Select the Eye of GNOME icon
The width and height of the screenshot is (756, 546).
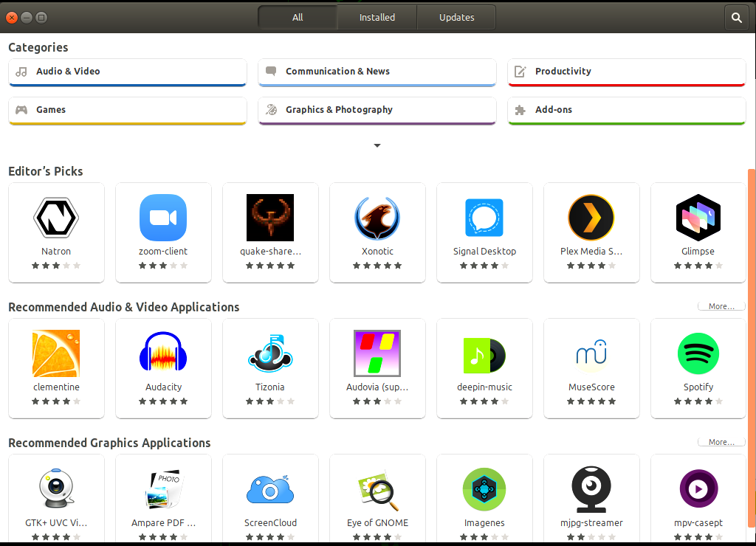pyautogui.click(x=378, y=490)
